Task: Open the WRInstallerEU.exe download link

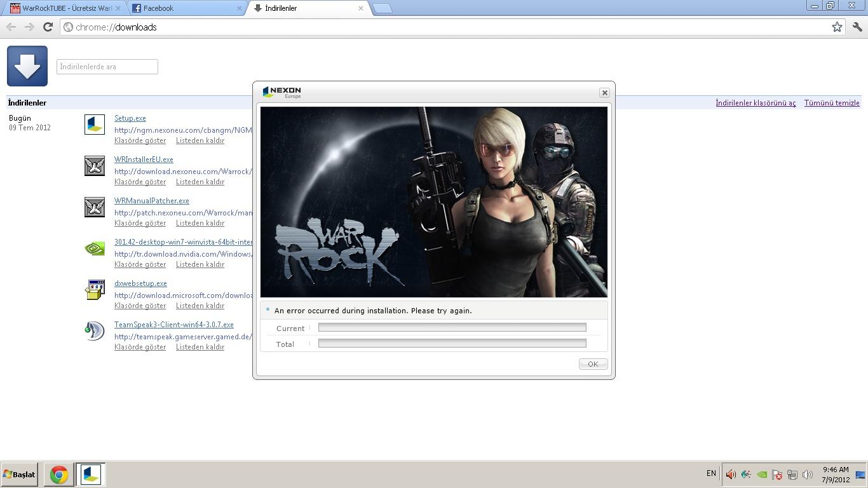Action: [144, 159]
